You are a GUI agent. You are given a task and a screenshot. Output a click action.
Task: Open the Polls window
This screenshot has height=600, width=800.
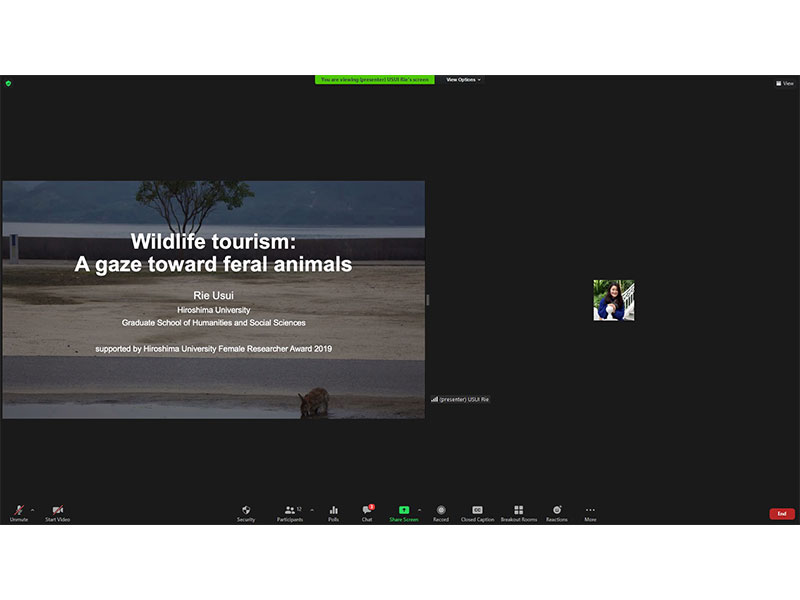(x=334, y=512)
